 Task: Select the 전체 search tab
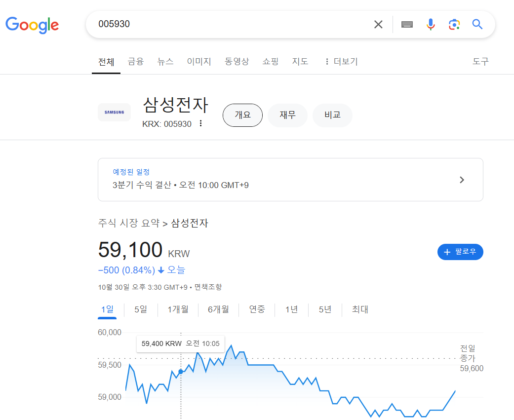tap(106, 62)
